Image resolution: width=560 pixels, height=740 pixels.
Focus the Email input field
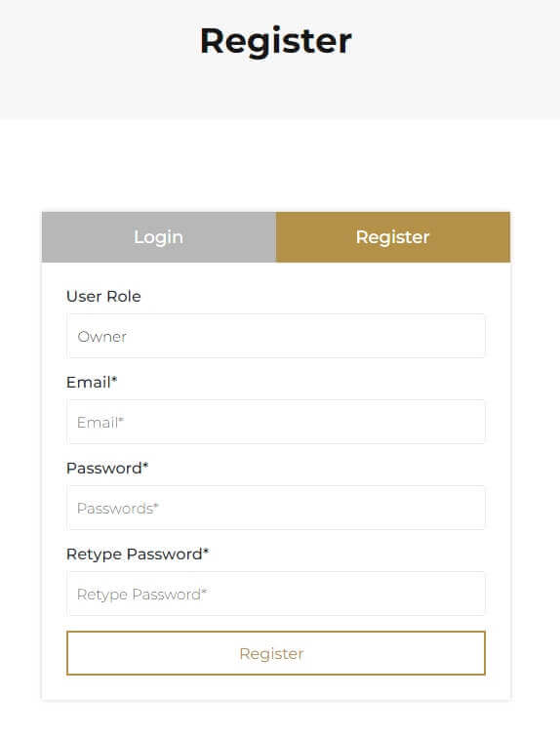[x=276, y=422]
